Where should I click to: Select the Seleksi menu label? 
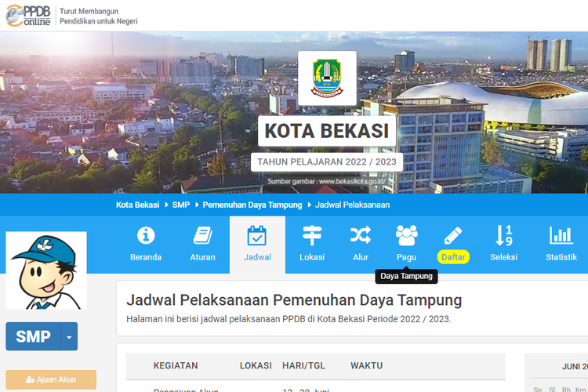(x=503, y=257)
